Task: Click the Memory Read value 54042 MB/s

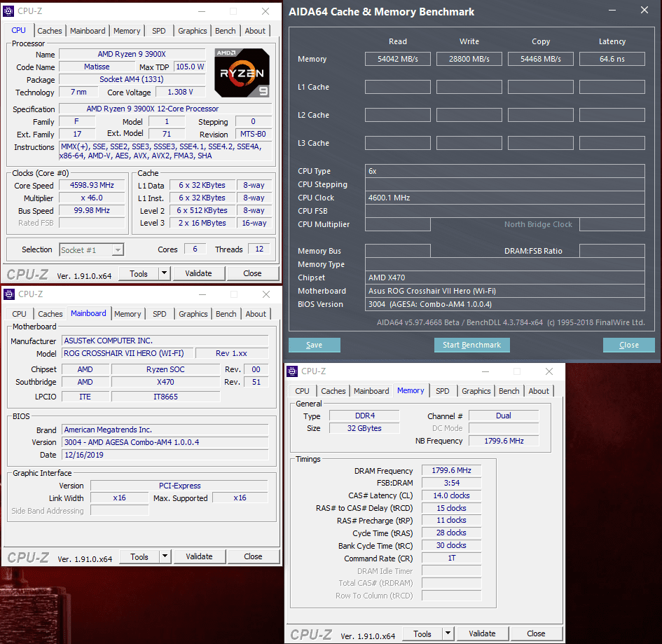Action: [398, 59]
